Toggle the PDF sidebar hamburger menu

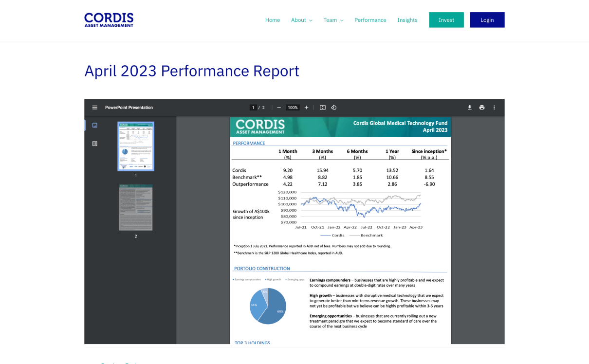(x=95, y=108)
